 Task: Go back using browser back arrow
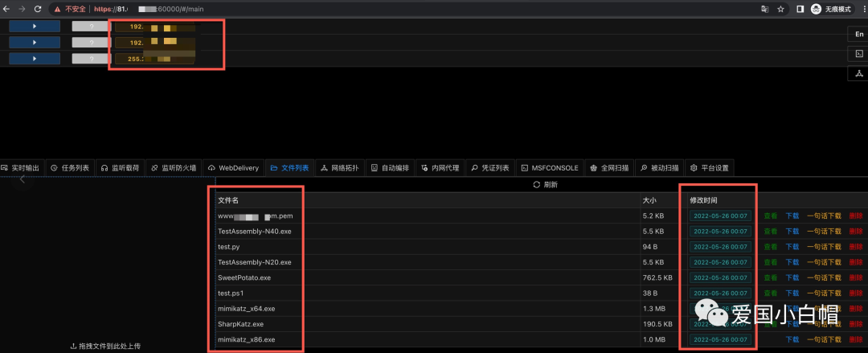6,9
